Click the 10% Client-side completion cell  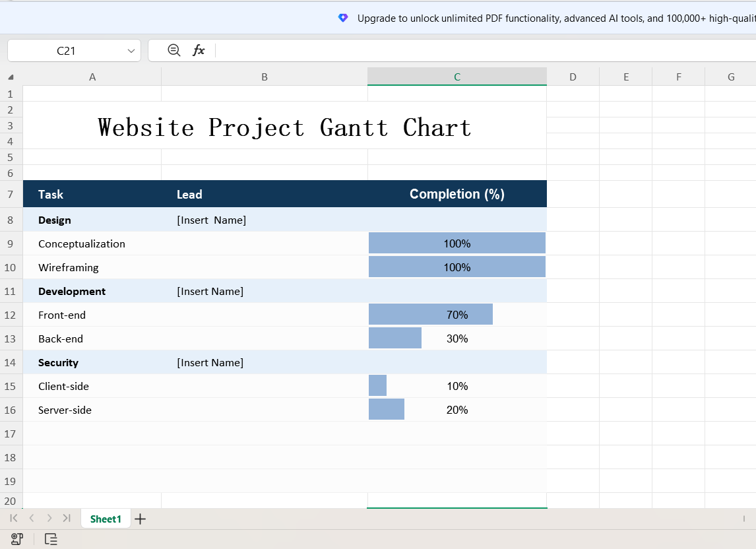[457, 387]
